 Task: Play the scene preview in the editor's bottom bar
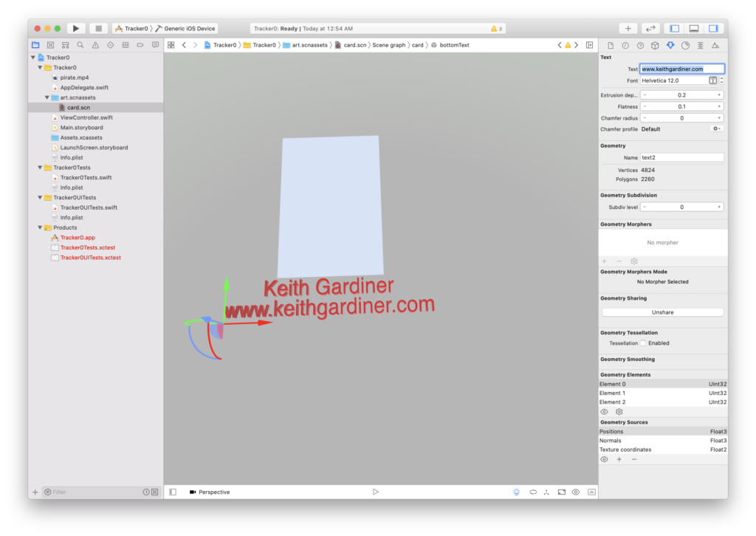click(x=375, y=492)
